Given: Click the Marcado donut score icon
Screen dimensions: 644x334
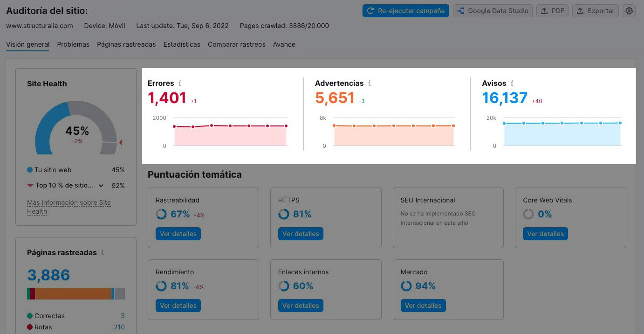Looking at the screenshot, I should [406, 286].
